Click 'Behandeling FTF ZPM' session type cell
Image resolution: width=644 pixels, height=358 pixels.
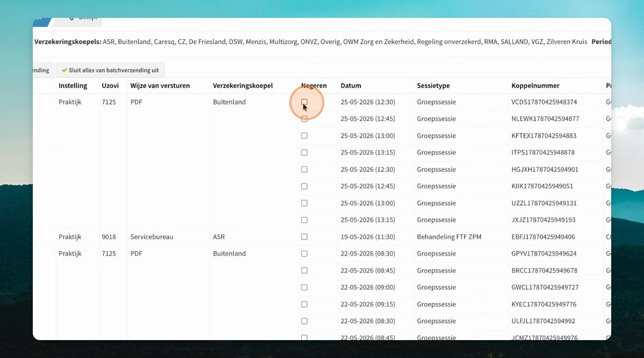point(449,237)
